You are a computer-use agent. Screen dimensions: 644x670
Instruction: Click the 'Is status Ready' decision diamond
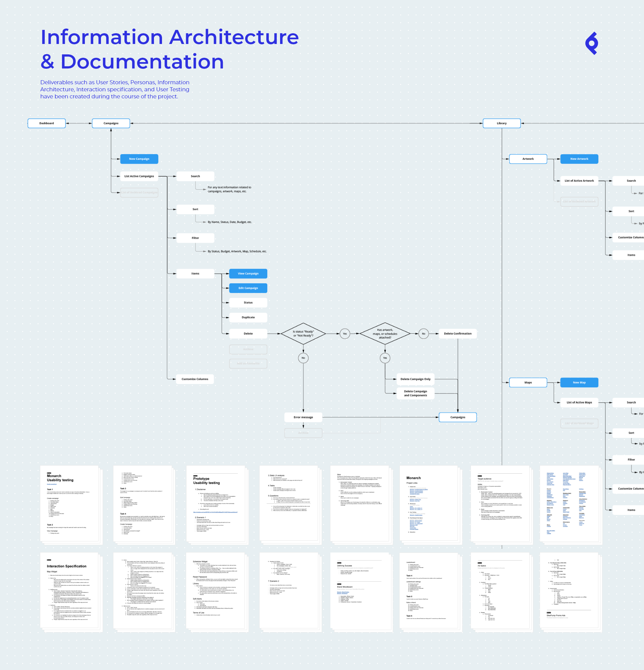(x=303, y=334)
